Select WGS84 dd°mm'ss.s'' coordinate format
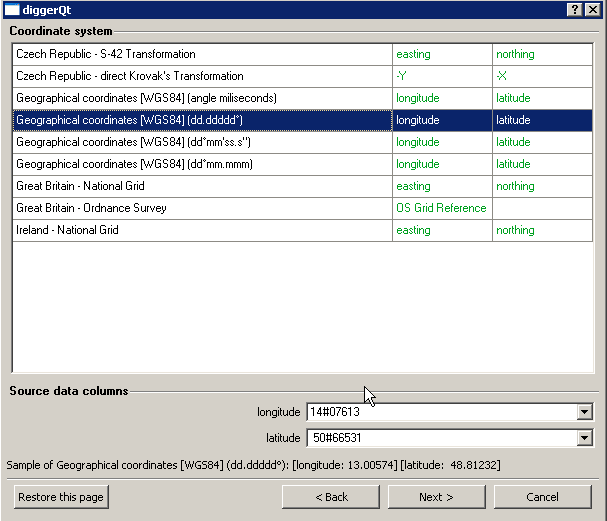This screenshot has width=607, height=521. click(x=200, y=142)
